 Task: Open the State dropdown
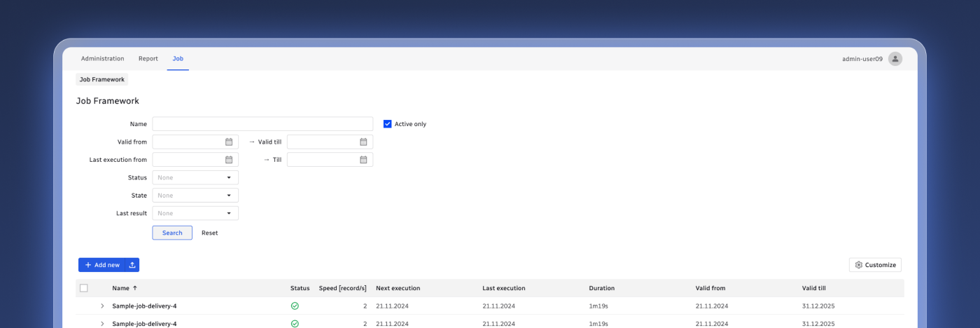195,196
